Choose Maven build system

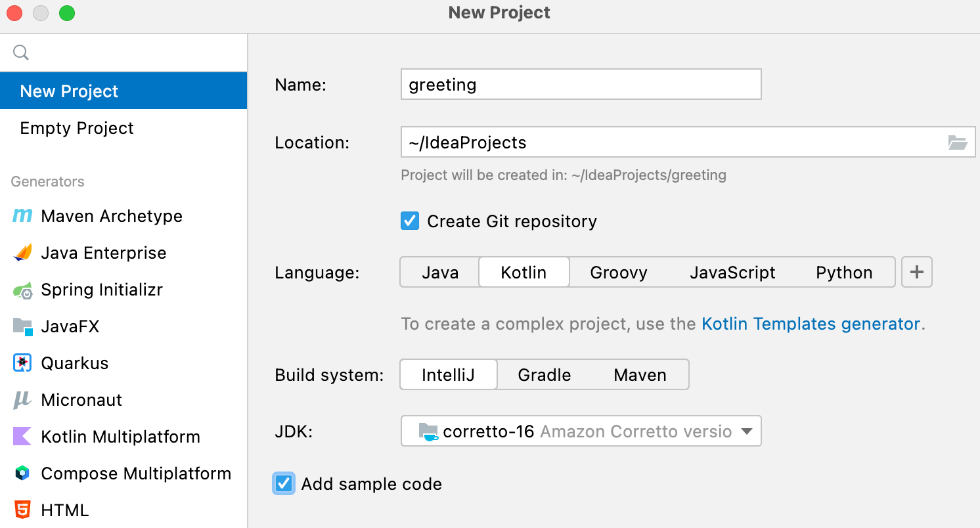click(640, 375)
